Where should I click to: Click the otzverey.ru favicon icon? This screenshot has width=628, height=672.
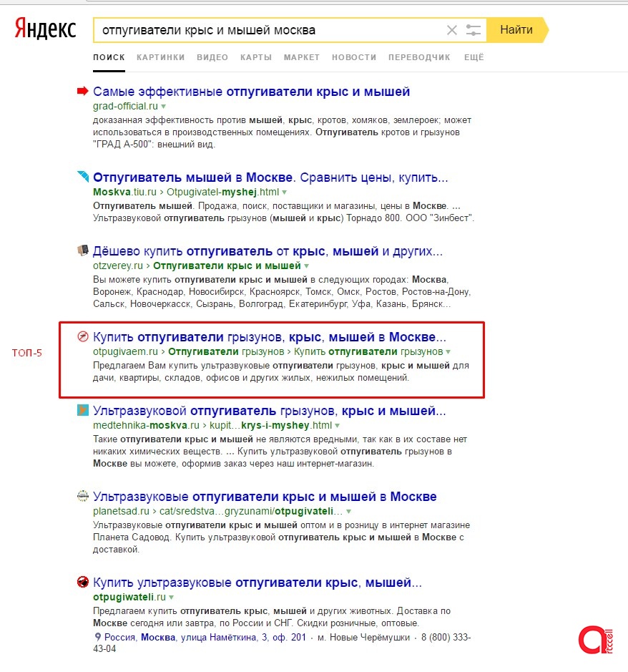[x=83, y=250]
